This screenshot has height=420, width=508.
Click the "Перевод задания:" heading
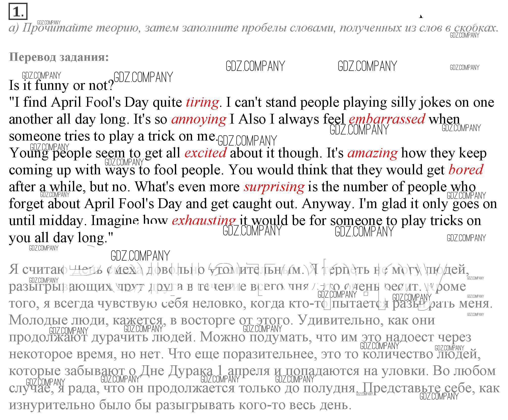pos(59,57)
